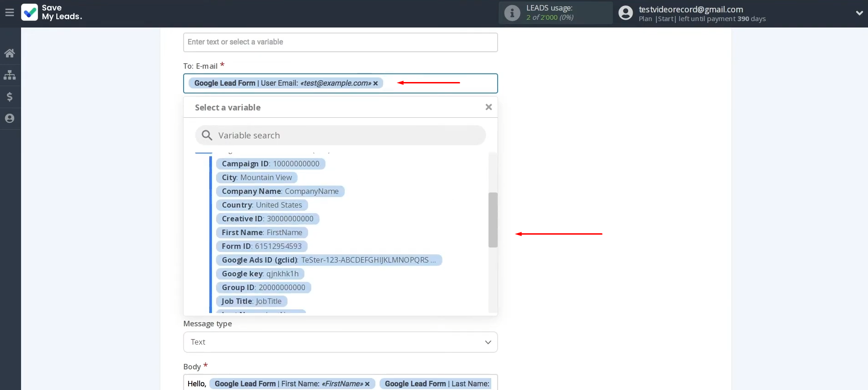Remove the User Email variable tag
This screenshot has height=390, width=868.
(375, 83)
